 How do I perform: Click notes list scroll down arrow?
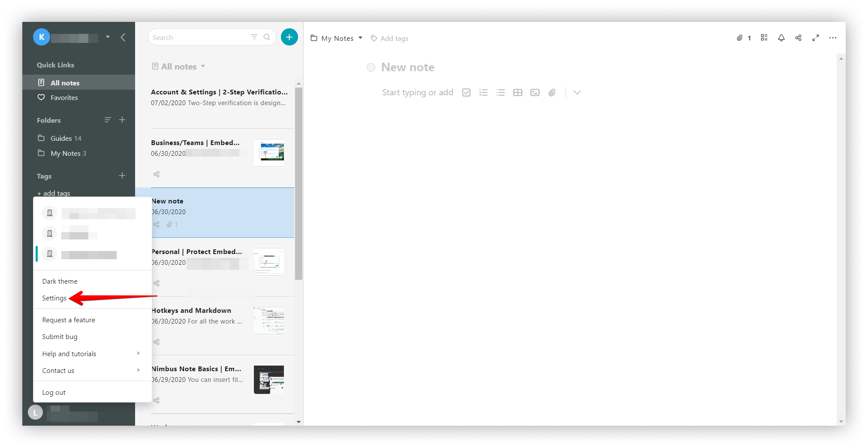point(299,422)
